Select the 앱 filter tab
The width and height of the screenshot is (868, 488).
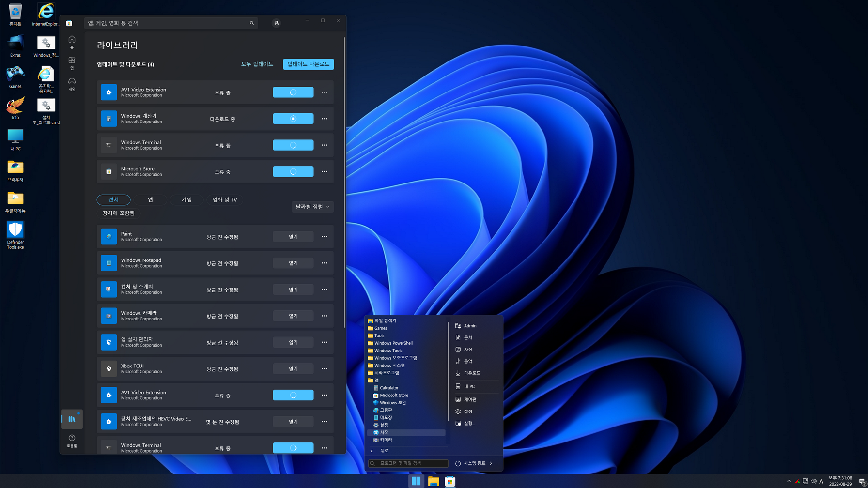[x=150, y=200]
